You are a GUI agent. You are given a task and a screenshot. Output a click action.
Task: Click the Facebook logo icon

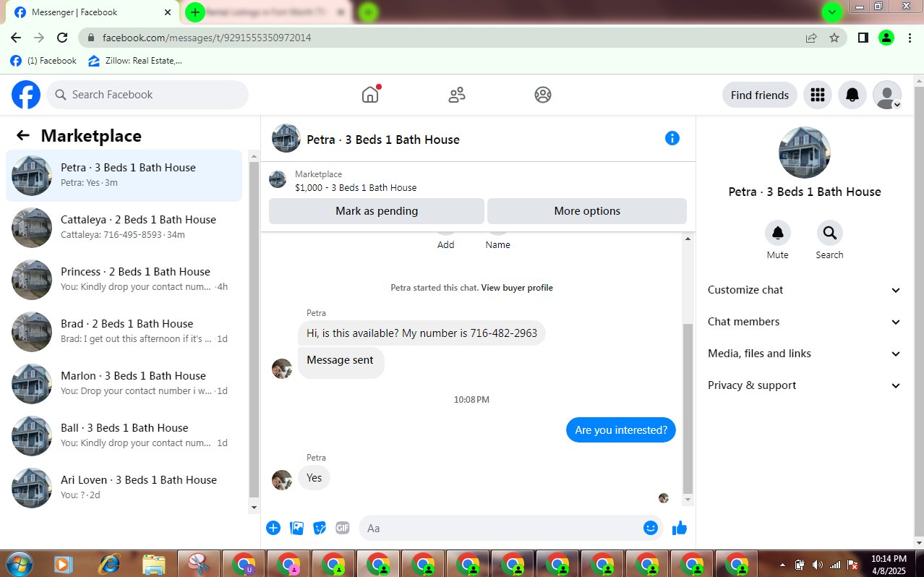click(26, 95)
